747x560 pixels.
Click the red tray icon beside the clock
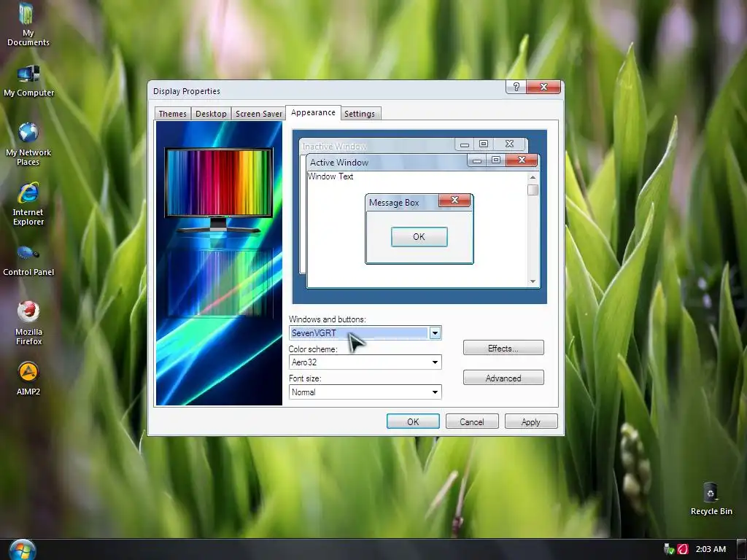[683, 549]
